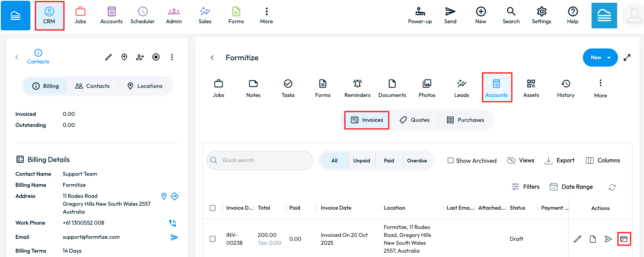The image size is (644, 257).
Task: Export the invoice list
Action: (x=560, y=160)
